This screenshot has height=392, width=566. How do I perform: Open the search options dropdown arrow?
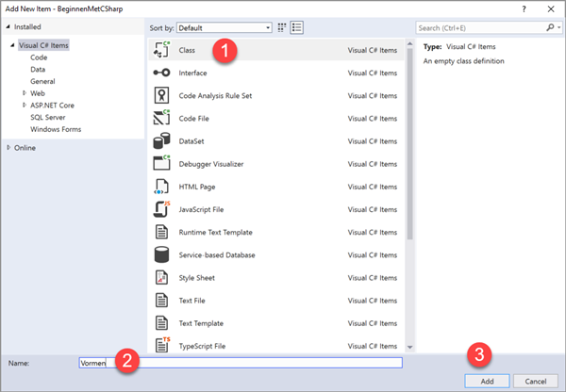coord(558,27)
